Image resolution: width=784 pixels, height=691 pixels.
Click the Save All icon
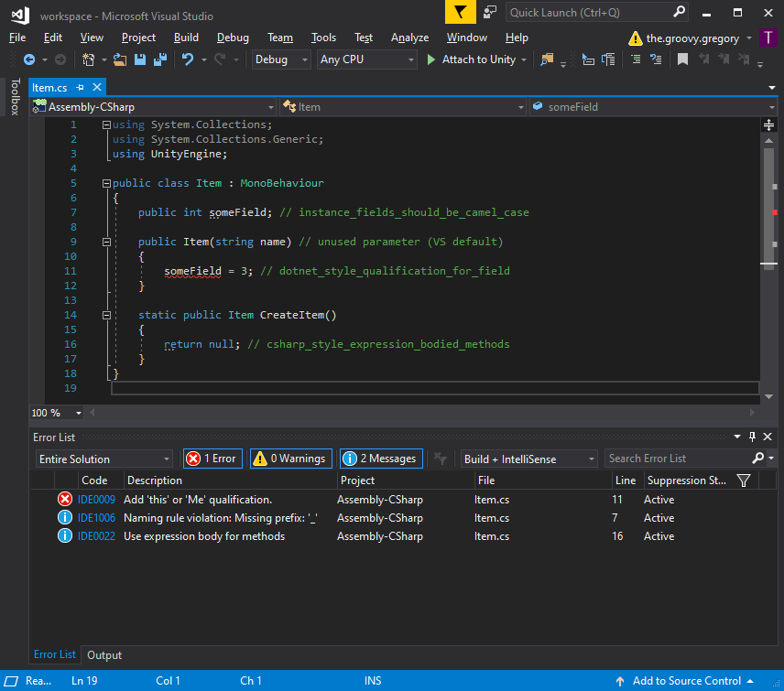(x=158, y=59)
